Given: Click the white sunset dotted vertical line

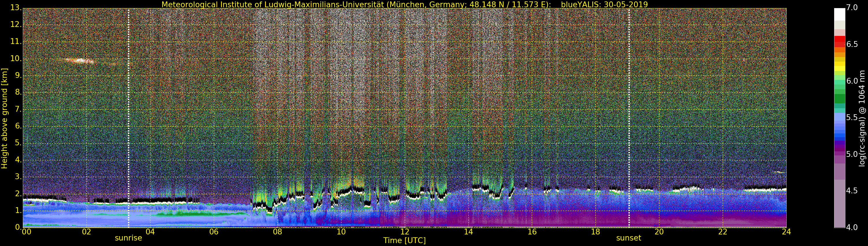Looking at the screenshot, I should (629, 118).
